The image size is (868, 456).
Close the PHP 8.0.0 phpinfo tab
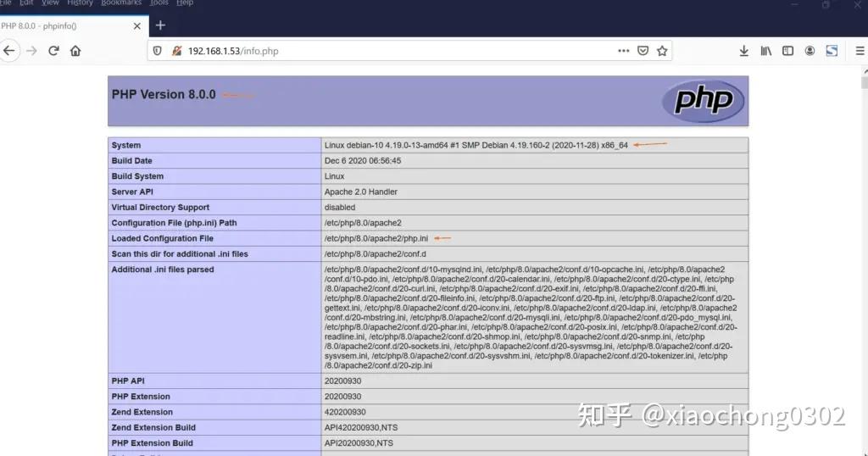click(136, 26)
